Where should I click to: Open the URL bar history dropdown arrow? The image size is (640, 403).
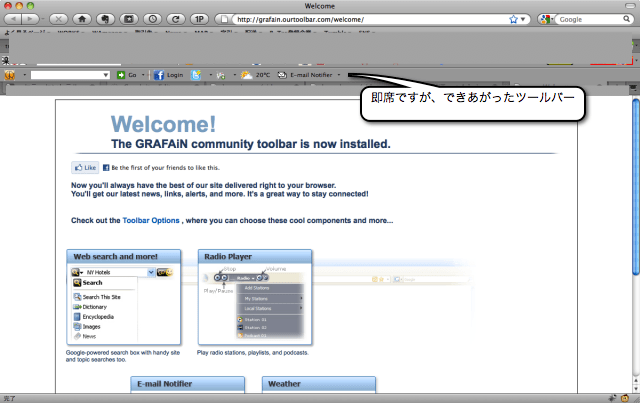click(x=523, y=19)
